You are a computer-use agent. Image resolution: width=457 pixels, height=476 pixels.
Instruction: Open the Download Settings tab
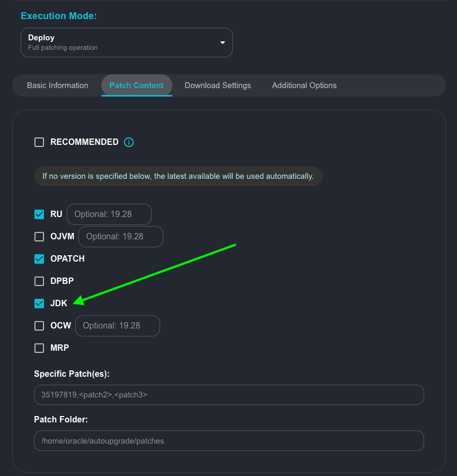(218, 85)
